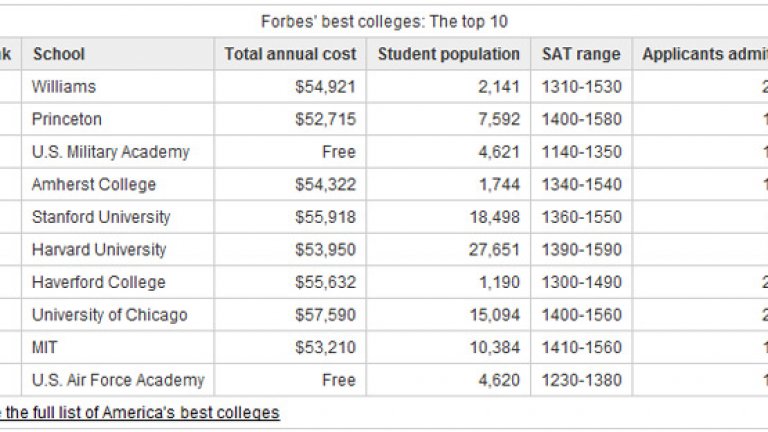Open the full list of America's best colleges
The image size is (768, 432).
[140, 412]
